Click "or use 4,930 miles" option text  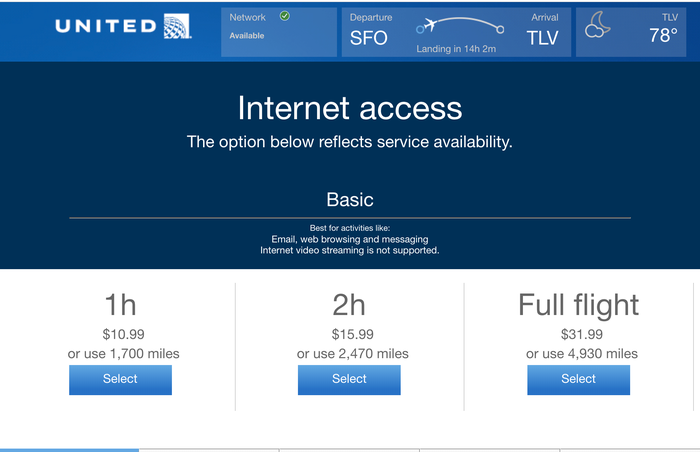coord(582,353)
